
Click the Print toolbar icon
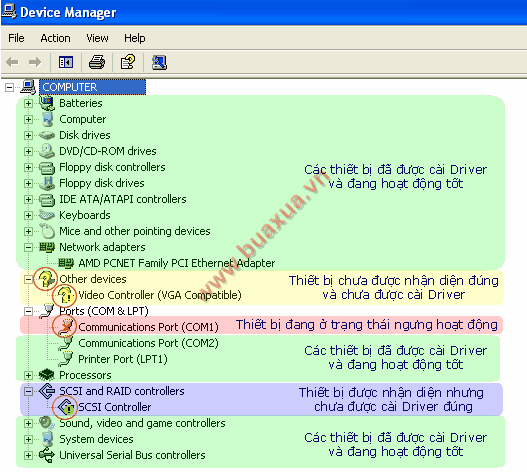(x=97, y=62)
